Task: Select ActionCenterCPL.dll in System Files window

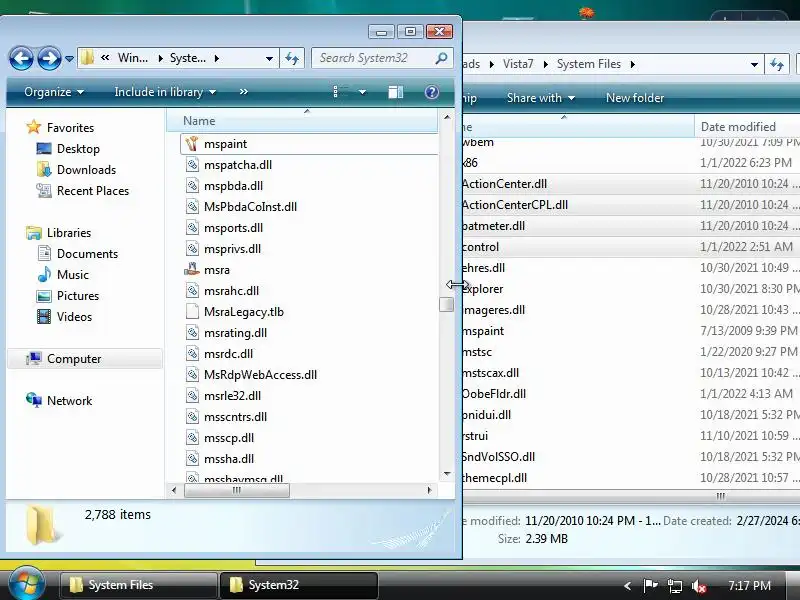Action: [x=515, y=205]
